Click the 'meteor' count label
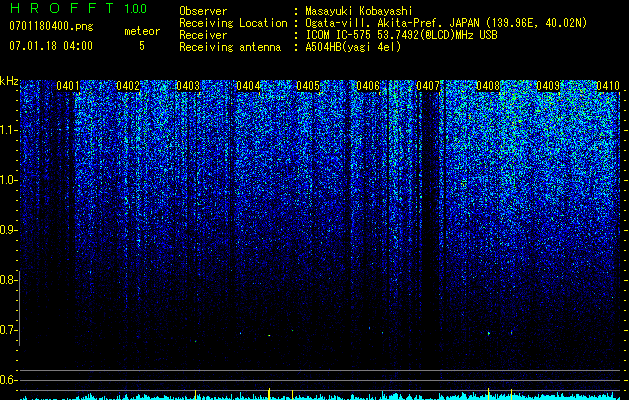 pos(142,31)
